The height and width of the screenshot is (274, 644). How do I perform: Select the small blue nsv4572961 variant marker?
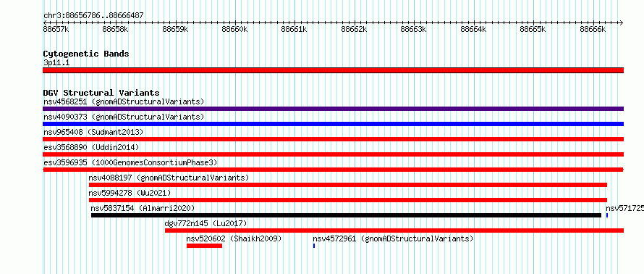[x=314, y=246]
